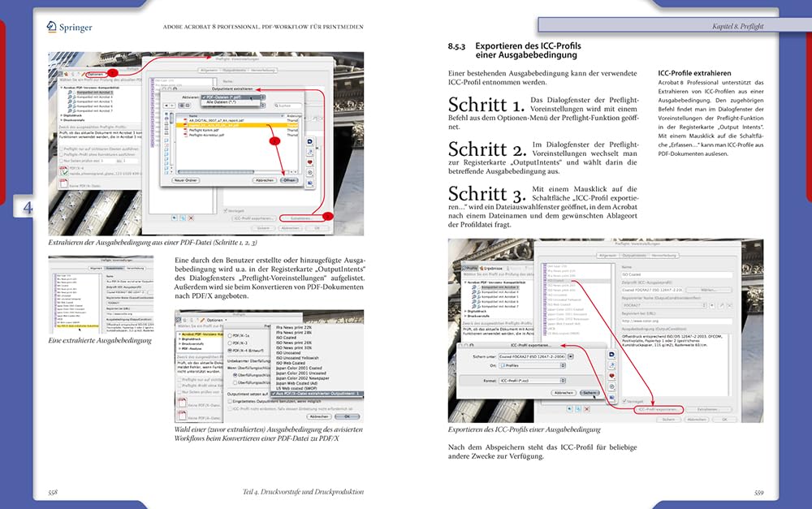
Task: Click the blue D icon in Extrahieren figure side toolbar
Action: [309, 141]
